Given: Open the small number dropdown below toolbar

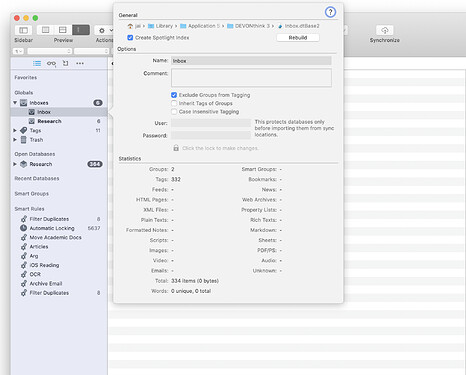Looking at the screenshot, I should click(18, 51).
